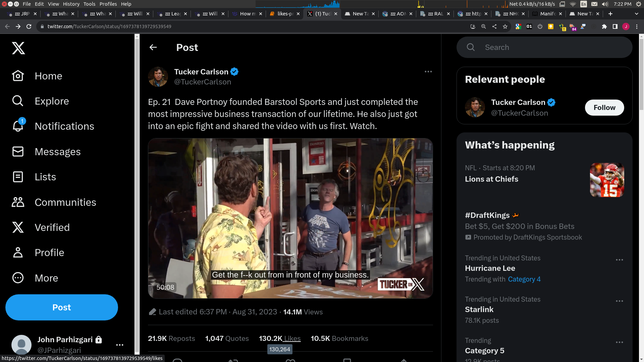Open Lists in the sidebar
The width and height of the screenshot is (644, 362).
34,177
